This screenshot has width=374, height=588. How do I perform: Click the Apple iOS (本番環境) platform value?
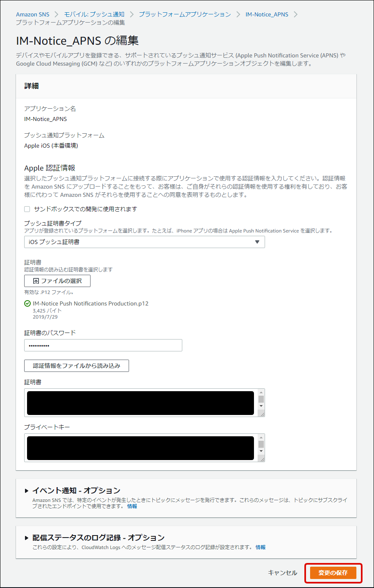click(x=51, y=146)
